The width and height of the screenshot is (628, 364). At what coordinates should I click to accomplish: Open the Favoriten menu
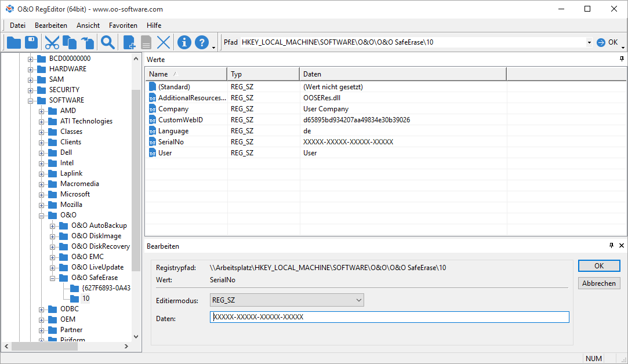[x=123, y=26]
